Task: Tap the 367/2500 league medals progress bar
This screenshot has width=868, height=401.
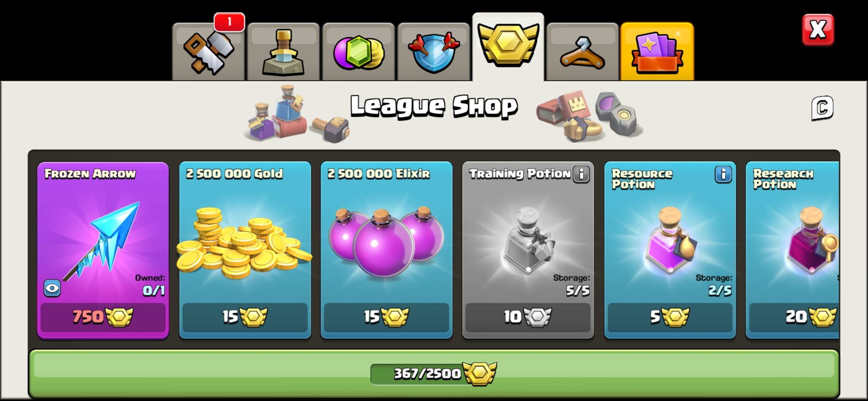Action: (x=434, y=373)
